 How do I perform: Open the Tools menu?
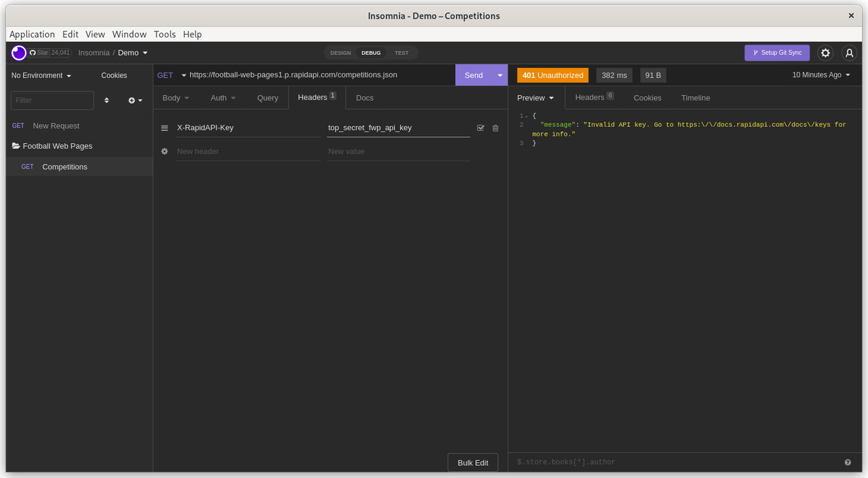[165, 34]
